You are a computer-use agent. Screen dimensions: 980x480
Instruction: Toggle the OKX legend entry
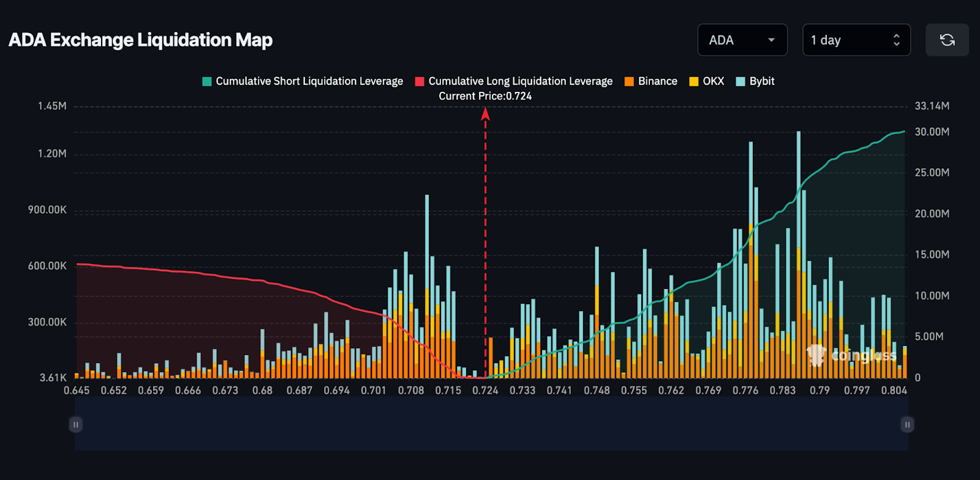coord(706,81)
